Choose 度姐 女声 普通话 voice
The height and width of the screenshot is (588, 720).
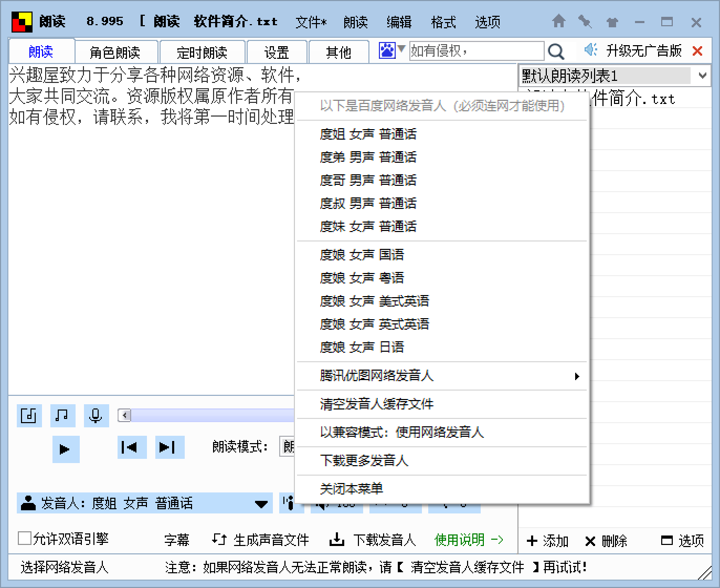[442, 134]
